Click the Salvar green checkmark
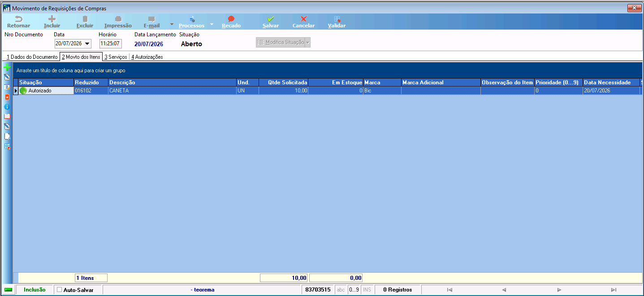Viewport: 644px width, 296px height. click(x=271, y=19)
